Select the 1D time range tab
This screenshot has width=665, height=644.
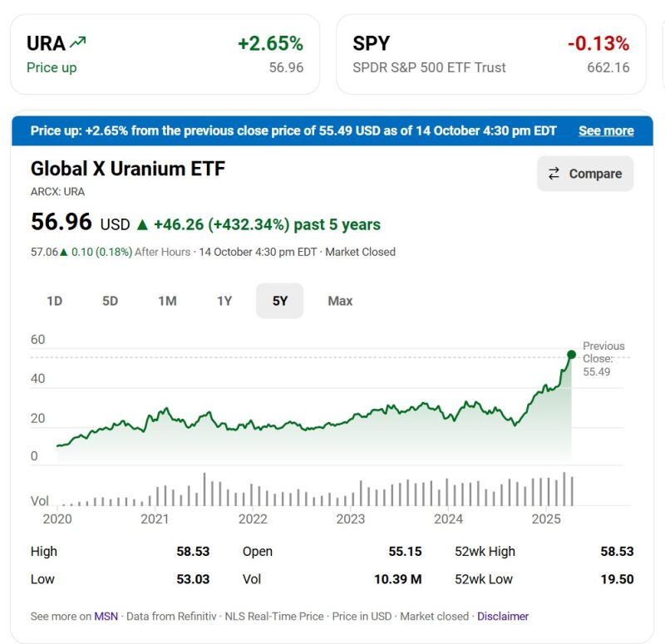[53, 301]
